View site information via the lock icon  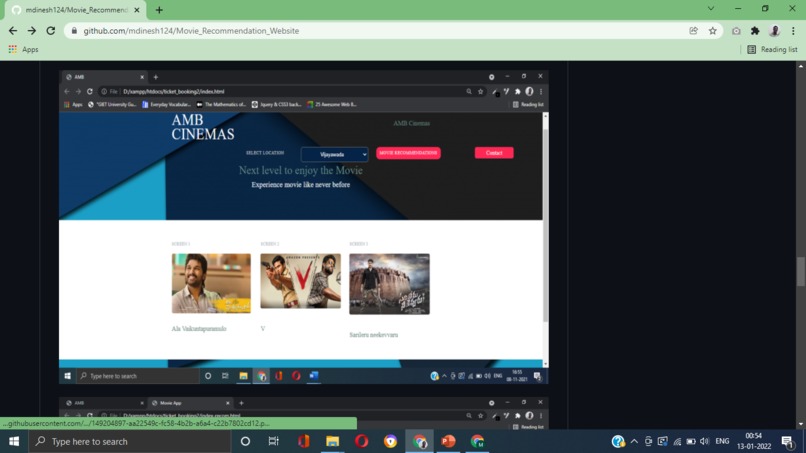75,31
